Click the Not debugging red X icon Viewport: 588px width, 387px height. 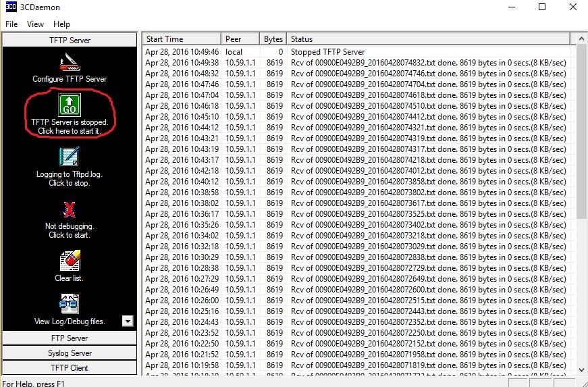click(x=70, y=210)
